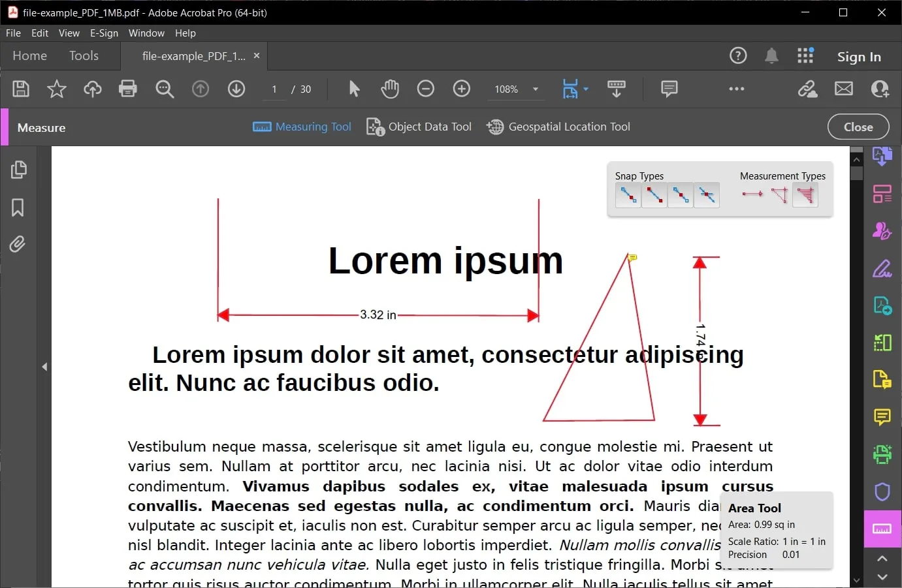Select the Area measurement type
The width and height of the screenshot is (902, 588).
coord(805,195)
